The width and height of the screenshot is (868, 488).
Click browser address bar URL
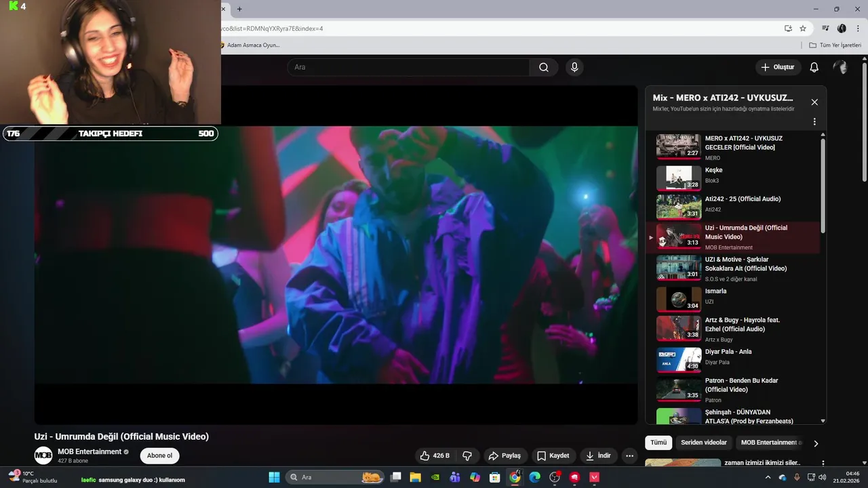tap(498, 28)
